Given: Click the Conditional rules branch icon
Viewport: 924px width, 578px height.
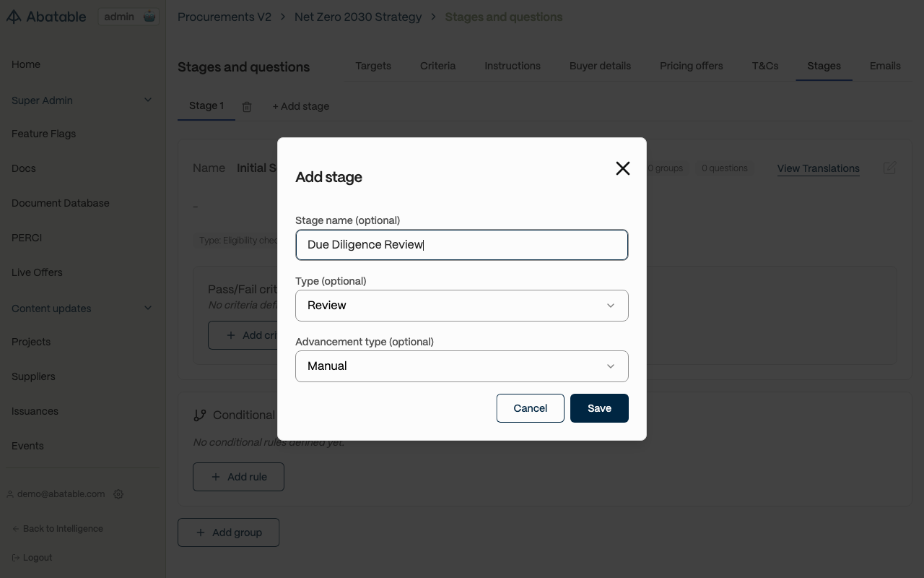Looking at the screenshot, I should [200, 415].
